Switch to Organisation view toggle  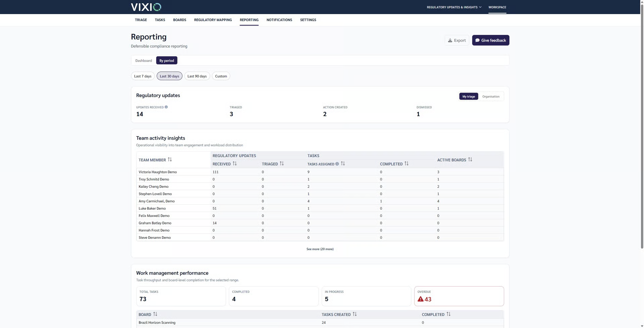(491, 97)
